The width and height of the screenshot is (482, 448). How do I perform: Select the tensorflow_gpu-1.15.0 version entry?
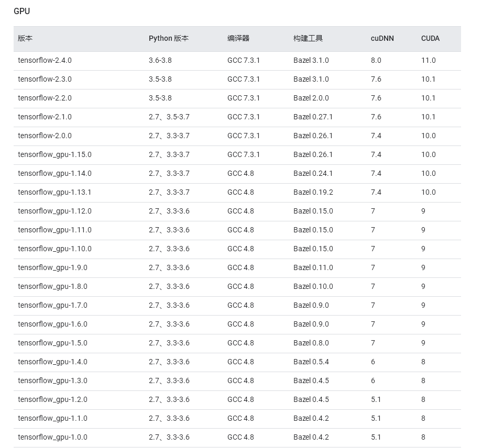[x=53, y=154]
